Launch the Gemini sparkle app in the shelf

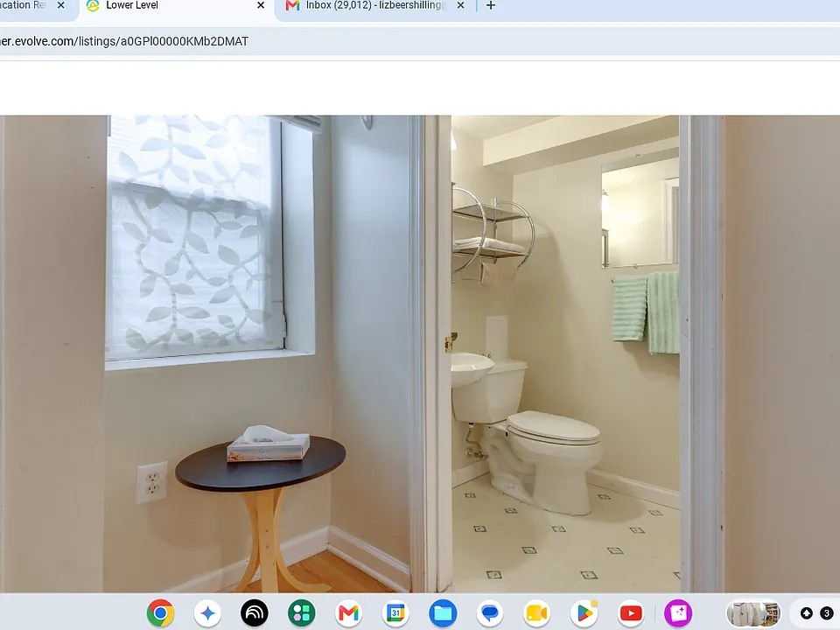(x=207, y=612)
